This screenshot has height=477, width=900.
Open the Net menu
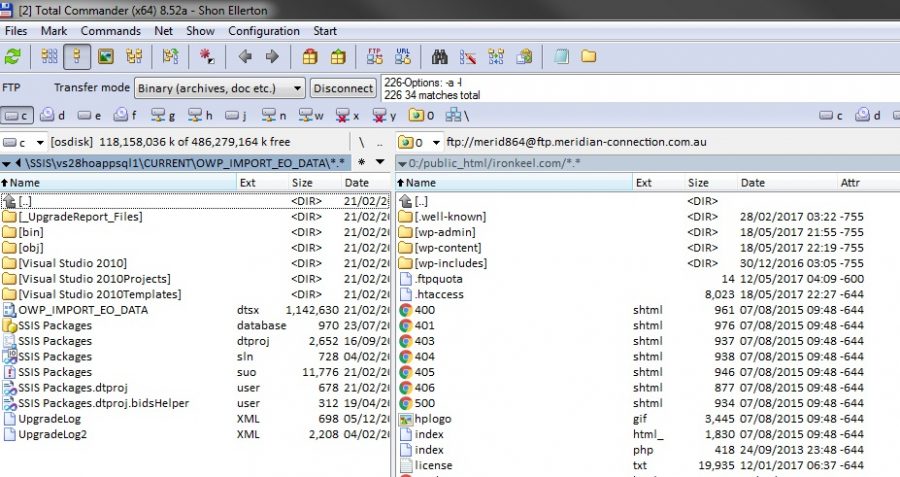pos(163,31)
